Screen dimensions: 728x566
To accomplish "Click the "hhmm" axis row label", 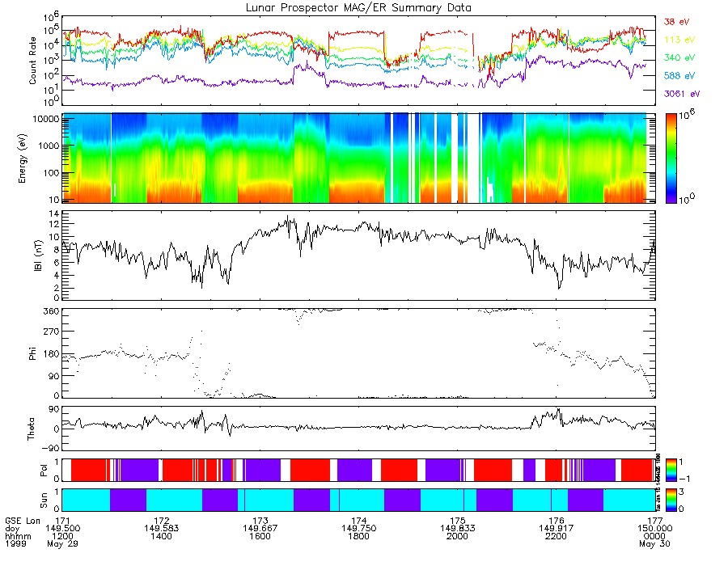I will tap(18, 536).
